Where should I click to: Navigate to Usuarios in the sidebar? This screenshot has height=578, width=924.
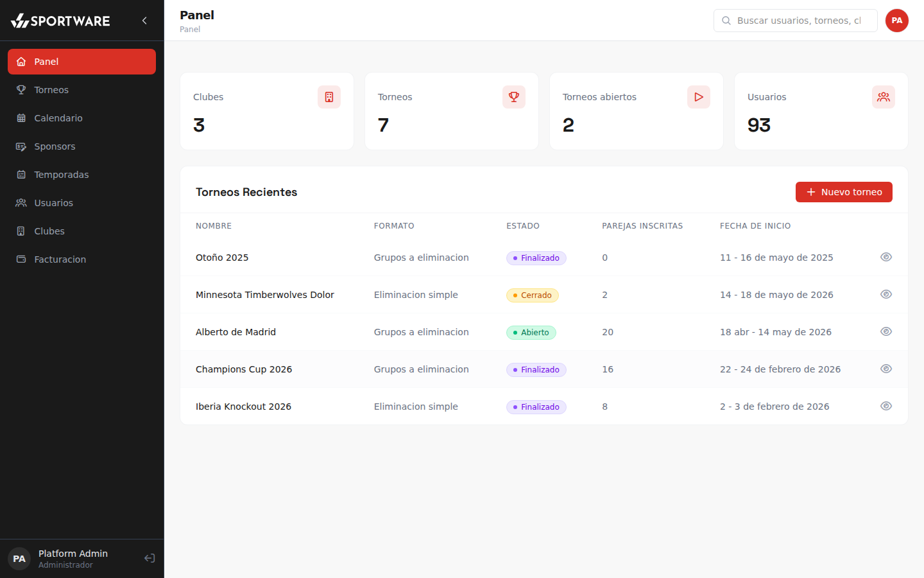(x=81, y=203)
